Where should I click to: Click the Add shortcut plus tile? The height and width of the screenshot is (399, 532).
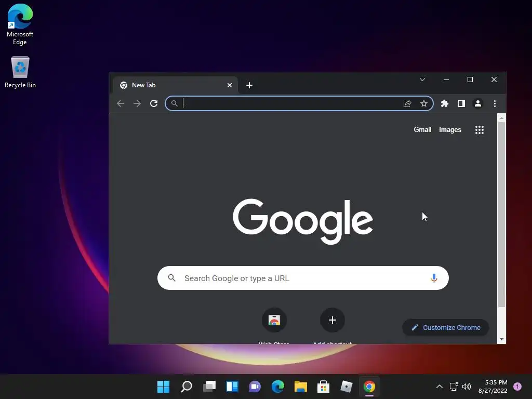click(x=332, y=320)
